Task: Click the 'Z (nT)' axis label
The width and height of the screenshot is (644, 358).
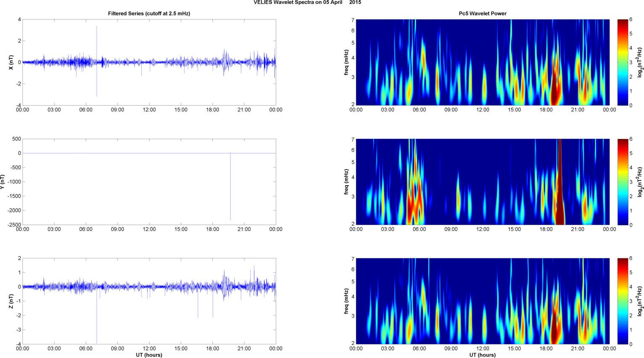Action: (x=11, y=301)
